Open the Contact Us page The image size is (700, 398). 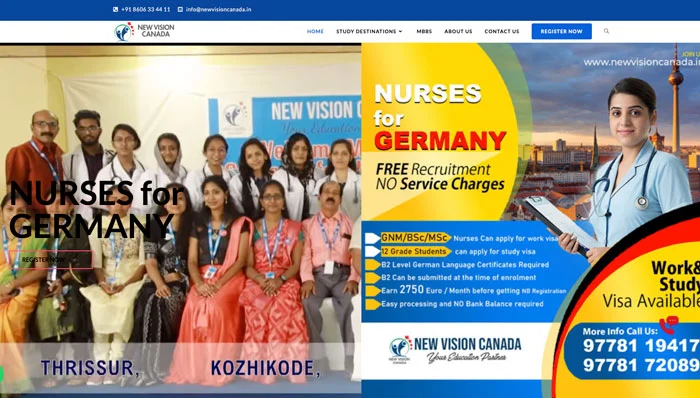click(502, 31)
